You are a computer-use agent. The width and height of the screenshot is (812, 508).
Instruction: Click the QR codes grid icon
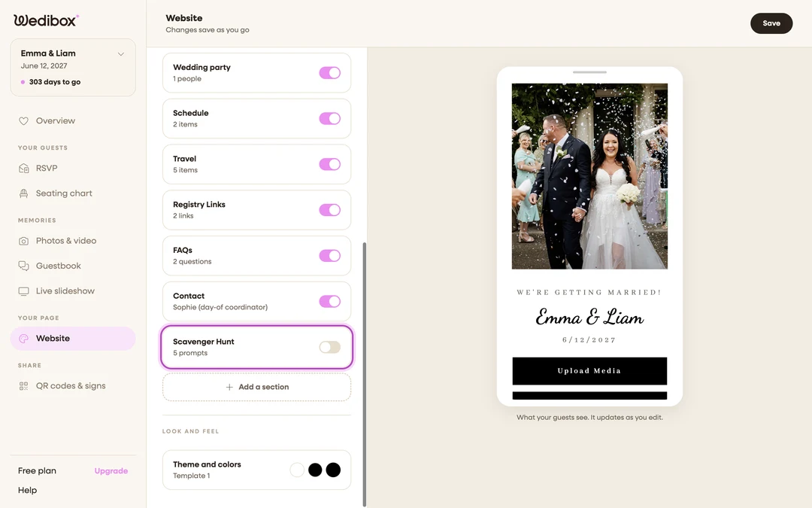pos(23,386)
